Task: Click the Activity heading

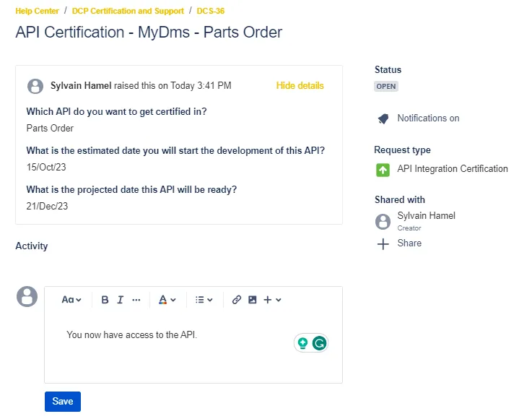Action: pyautogui.click(x=32, y=246)
